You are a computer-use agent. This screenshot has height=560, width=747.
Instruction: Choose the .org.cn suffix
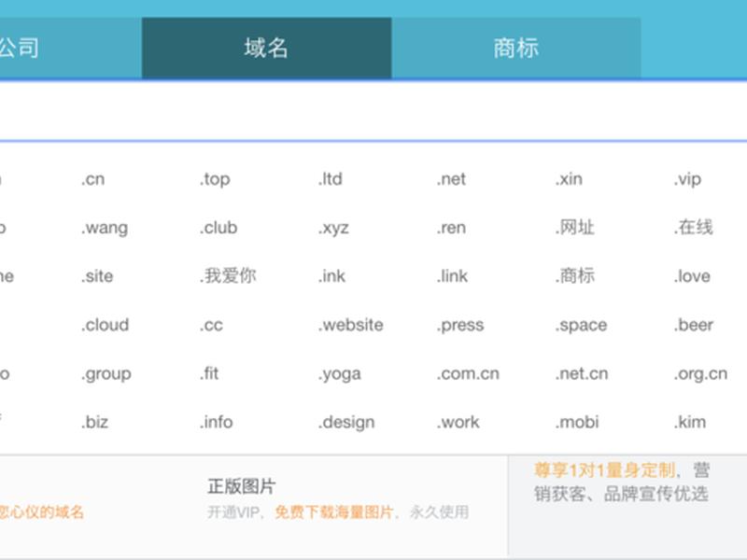click(x=701, y=374)
